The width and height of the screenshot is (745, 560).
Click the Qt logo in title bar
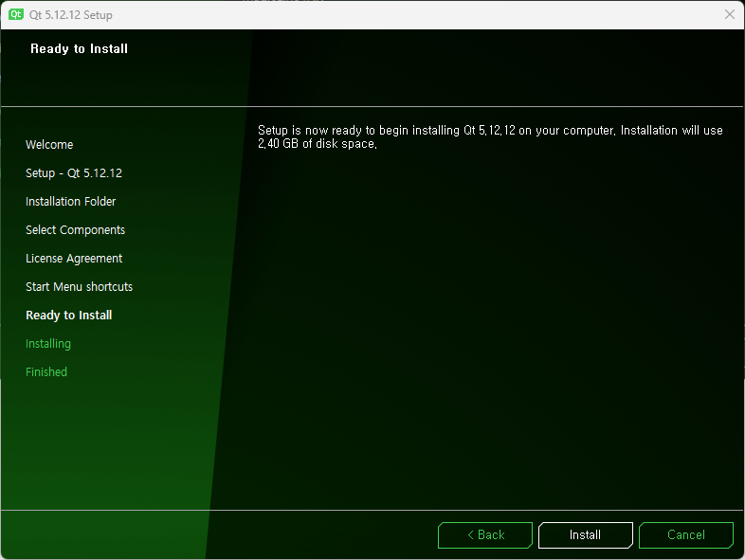(x=16, y=14)
